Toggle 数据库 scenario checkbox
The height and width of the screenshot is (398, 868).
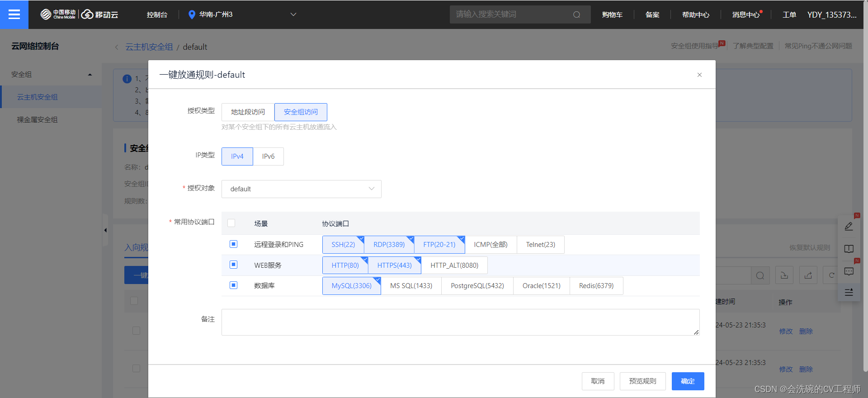(x=233, y=285)
